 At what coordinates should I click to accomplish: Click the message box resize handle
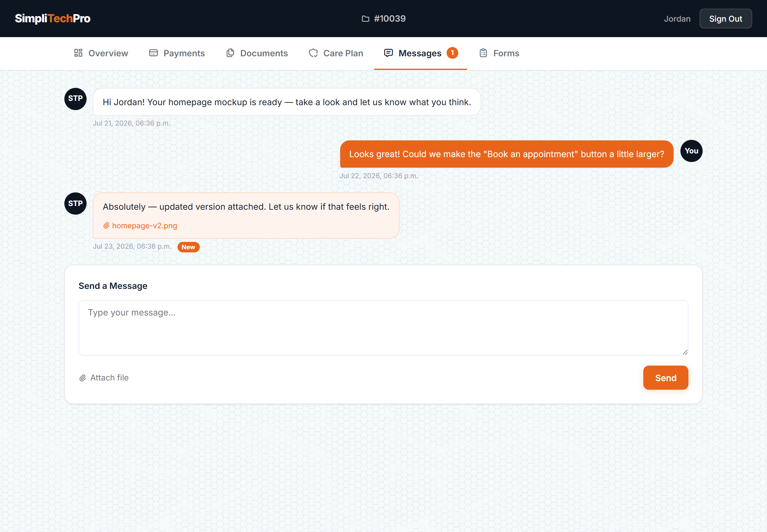(x=685, y=352)
